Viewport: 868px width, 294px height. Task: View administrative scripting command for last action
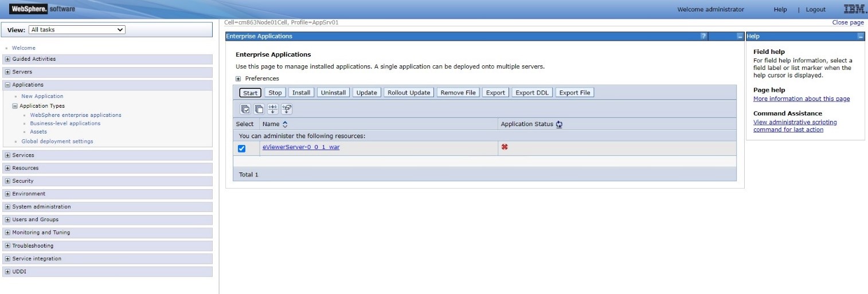795,126
